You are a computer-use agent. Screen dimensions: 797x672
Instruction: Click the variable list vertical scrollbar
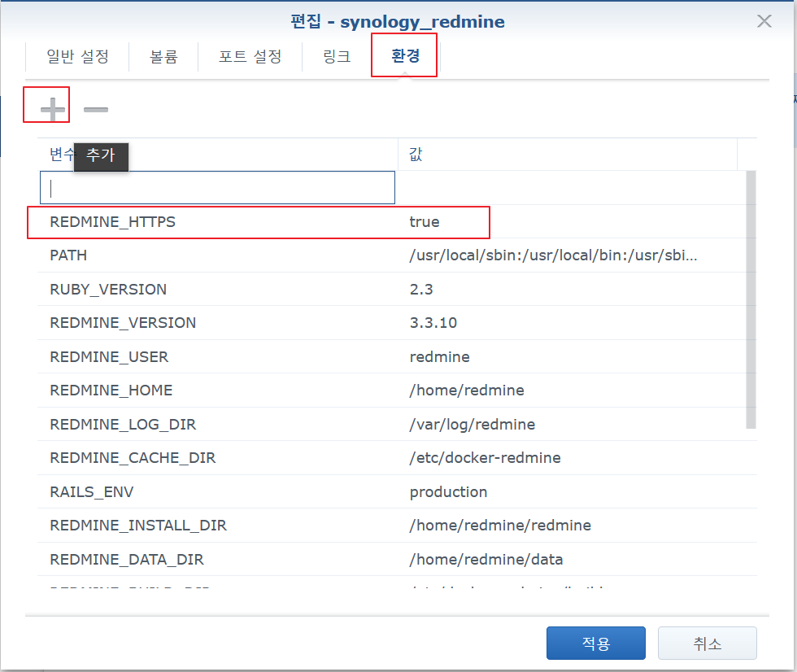[751, 300]
